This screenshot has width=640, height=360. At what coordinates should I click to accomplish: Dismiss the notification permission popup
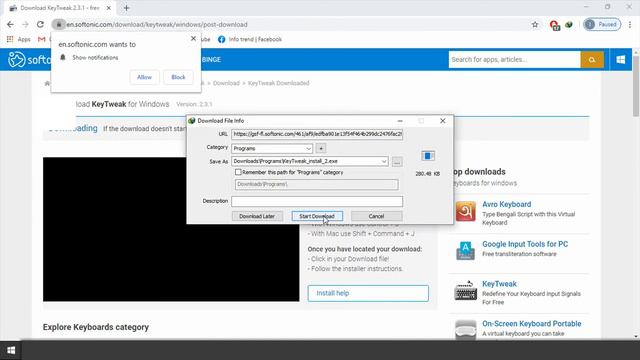click(x=193, y=38)
